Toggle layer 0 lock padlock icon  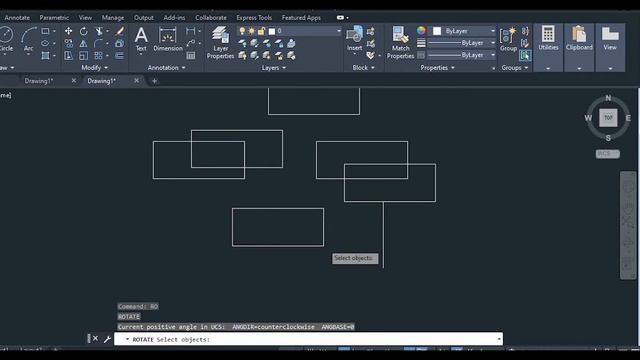click(x=262, y=31)
